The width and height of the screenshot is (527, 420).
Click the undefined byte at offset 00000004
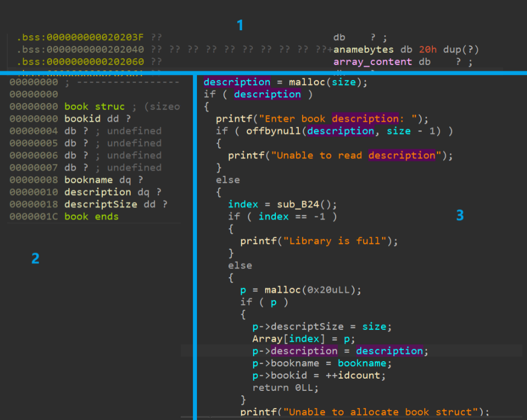[x=113, y=131]
